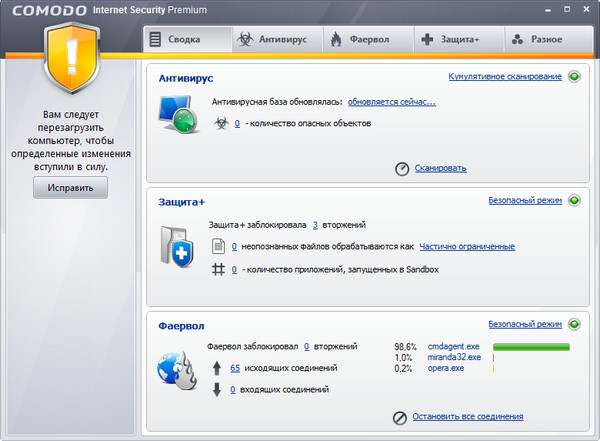Open Кумулятивное сканирование mode link
600x441 pixels.
(x=504, y=76)
